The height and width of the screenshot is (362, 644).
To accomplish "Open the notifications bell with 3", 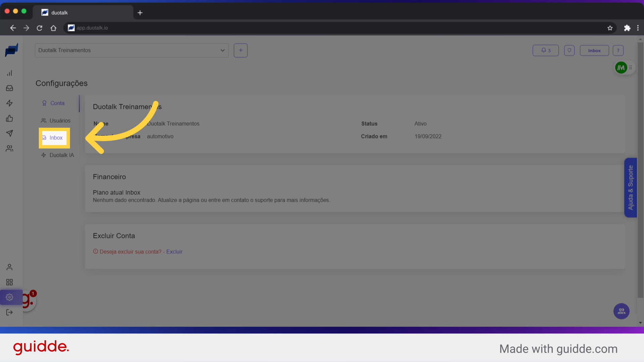I will (546, 51).
